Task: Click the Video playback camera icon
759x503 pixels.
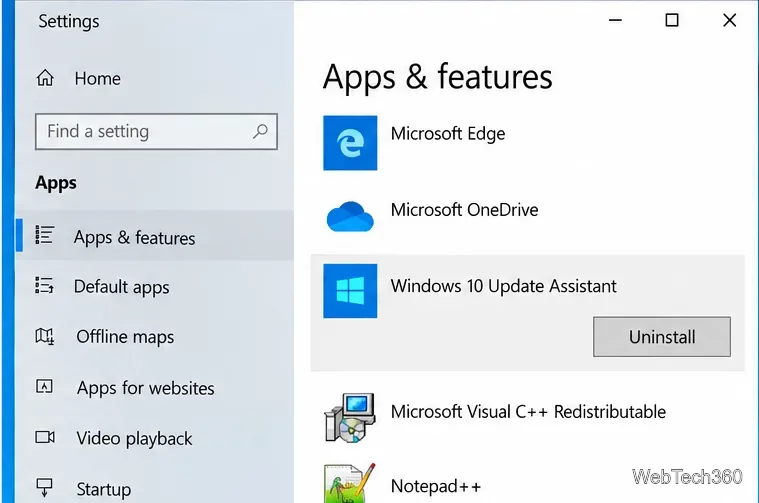Action: pos(45,437)
